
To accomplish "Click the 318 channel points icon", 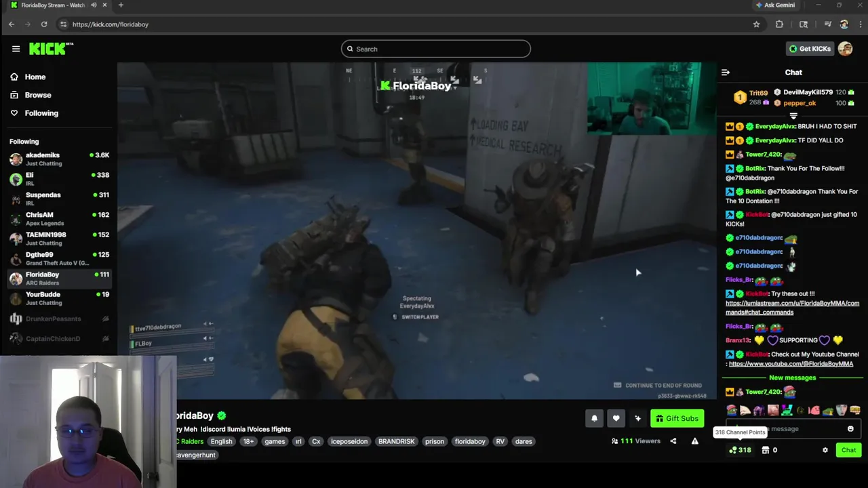I will pos(740,450).
